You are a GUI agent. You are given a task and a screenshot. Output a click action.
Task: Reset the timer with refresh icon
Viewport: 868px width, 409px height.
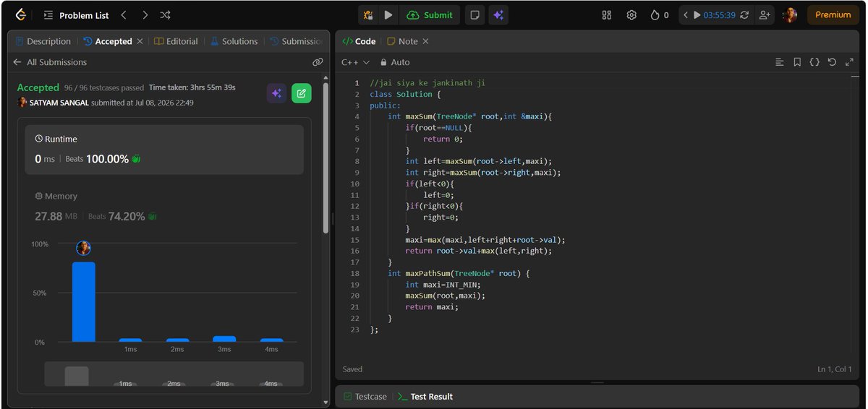coord(744,15)
